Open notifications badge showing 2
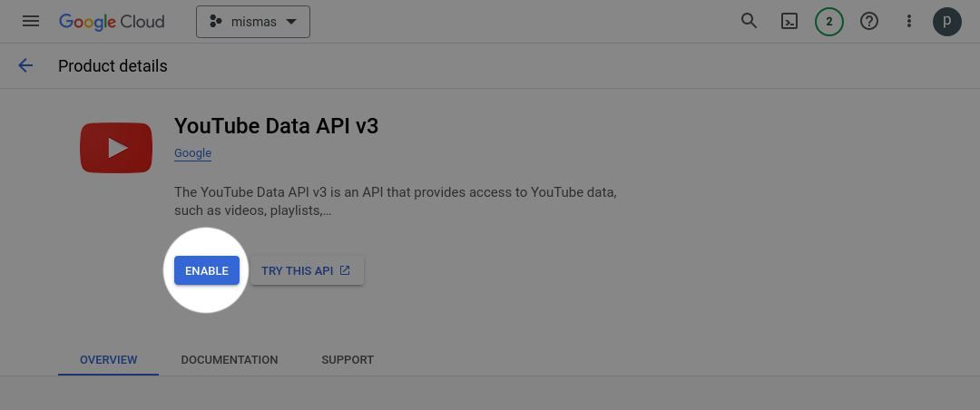Screen dimensions: 980x410 coord(829,22)
